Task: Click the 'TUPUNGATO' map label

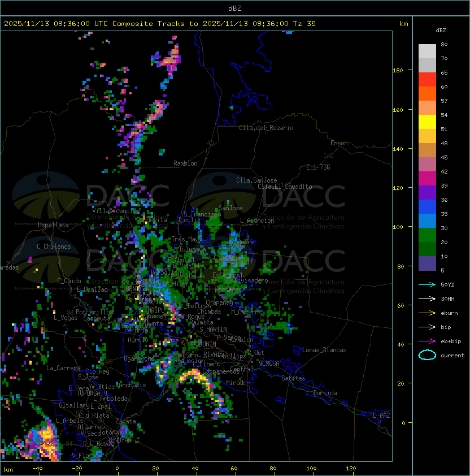Action: pyautogui.click(x=92, y=393)
